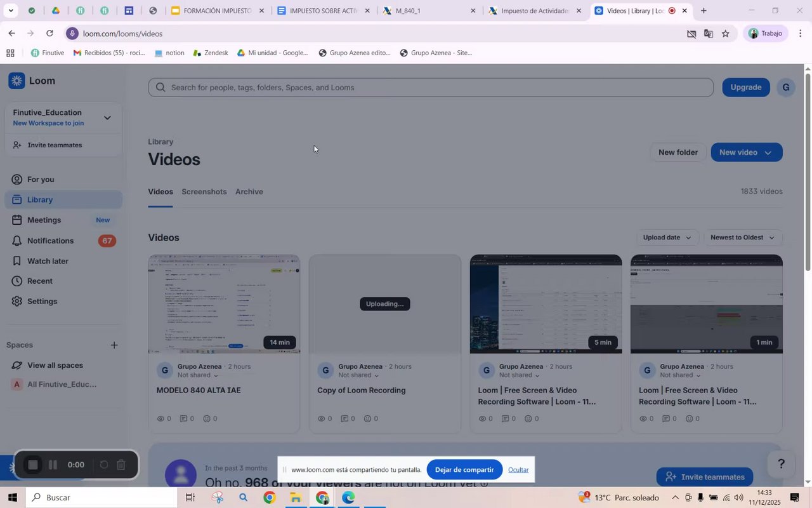Restart the recording with the redo icon
The image size is (812, 508).
click(x=104, y=465)
